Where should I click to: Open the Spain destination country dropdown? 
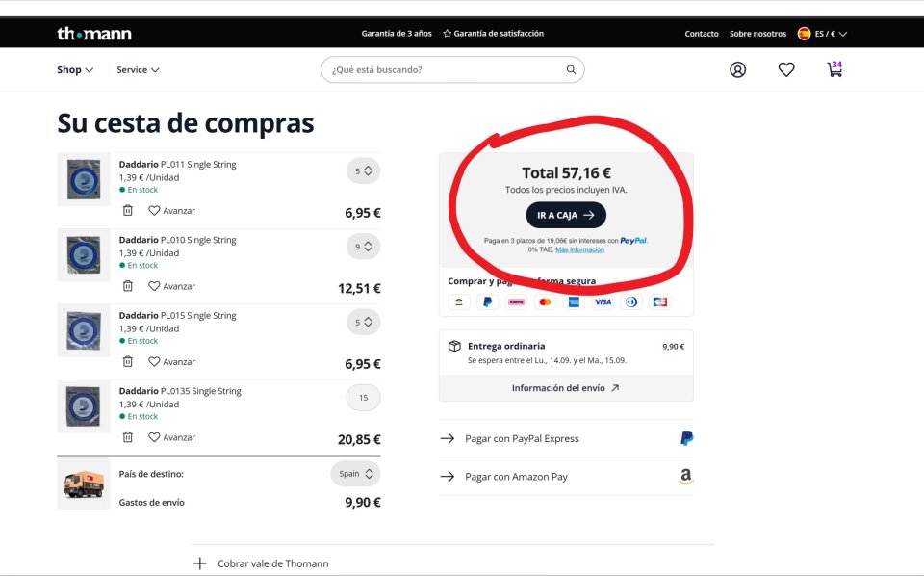(x=355, y=473)
